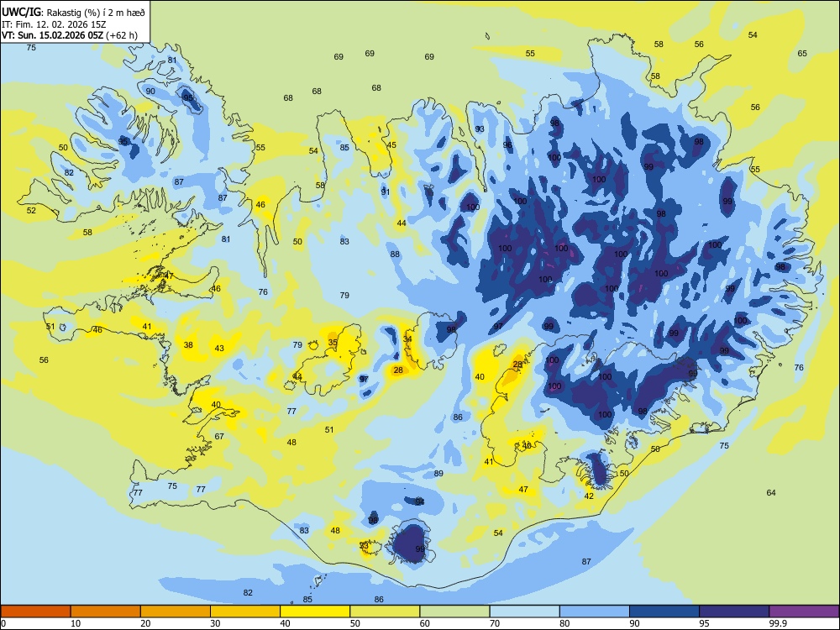Click the 20–30 light orange legend swatch

point(176,612)
